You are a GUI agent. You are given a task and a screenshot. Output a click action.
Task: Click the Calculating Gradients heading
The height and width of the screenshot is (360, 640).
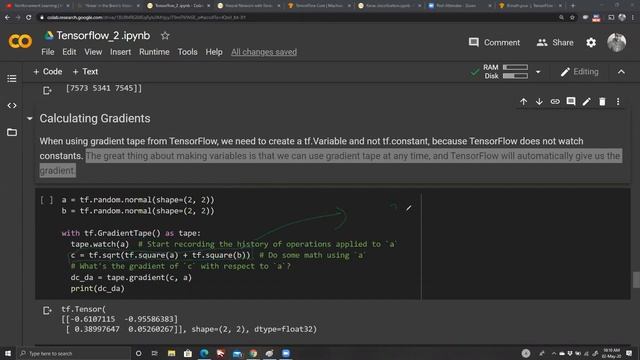click(x=95, y=119)
